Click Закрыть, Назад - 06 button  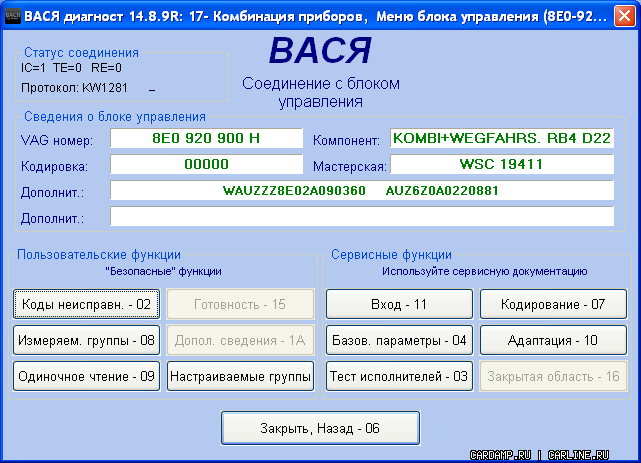tap(320, 428)
